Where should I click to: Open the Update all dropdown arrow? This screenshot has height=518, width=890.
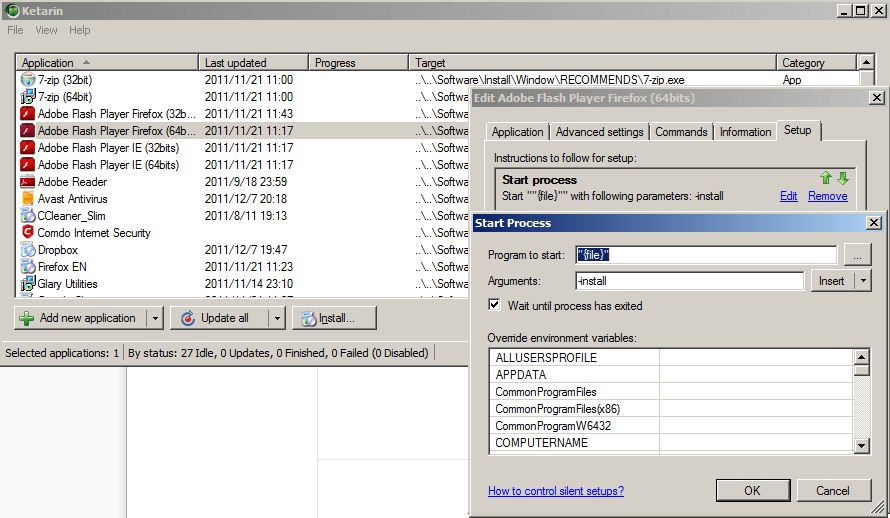coord(277,318)
